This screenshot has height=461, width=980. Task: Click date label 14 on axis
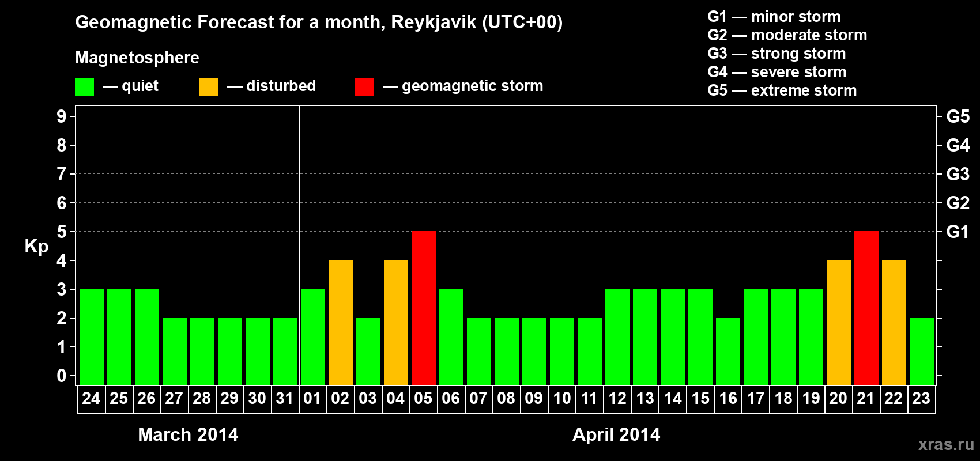click(x=673, y=398)
